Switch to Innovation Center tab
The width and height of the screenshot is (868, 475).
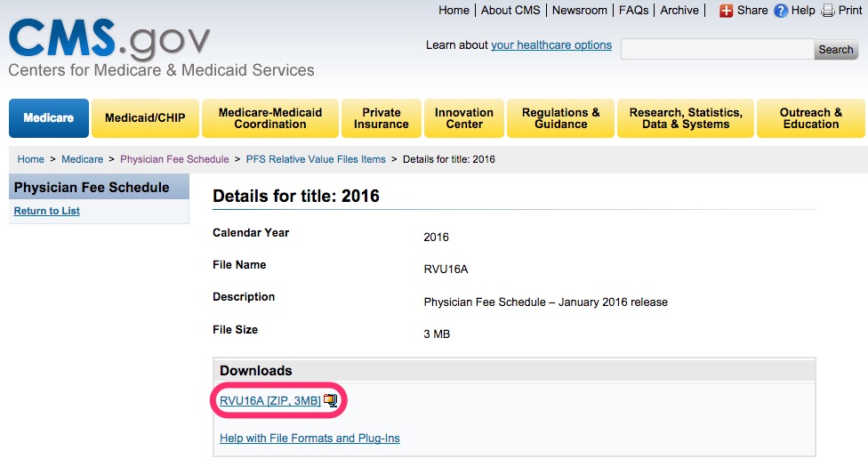[464, 118]
